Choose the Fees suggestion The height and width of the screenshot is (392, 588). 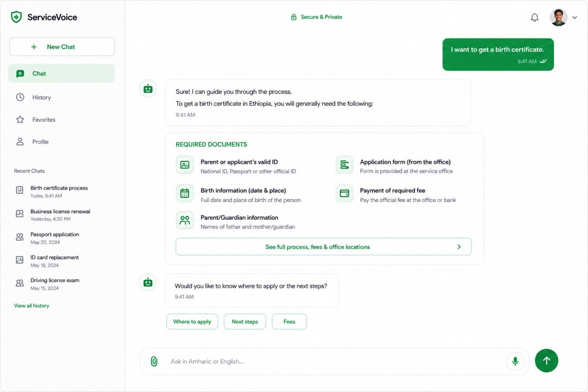[x=289, y=322]
